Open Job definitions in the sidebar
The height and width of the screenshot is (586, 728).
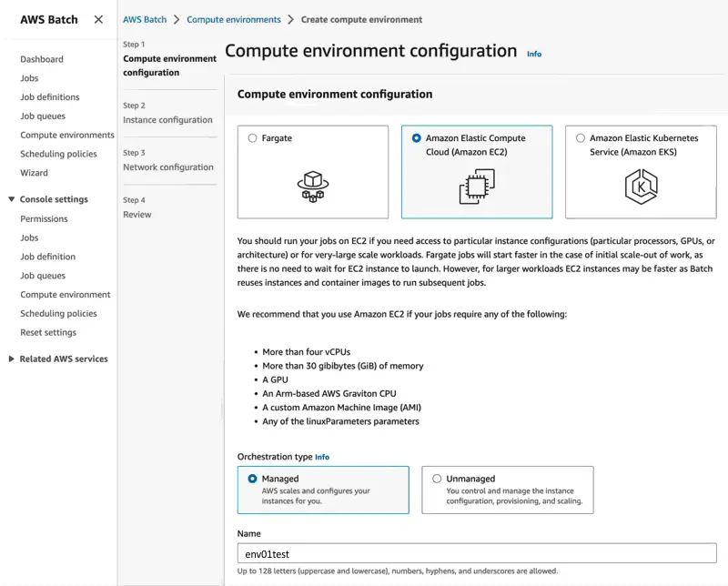[x=50, y=97]
